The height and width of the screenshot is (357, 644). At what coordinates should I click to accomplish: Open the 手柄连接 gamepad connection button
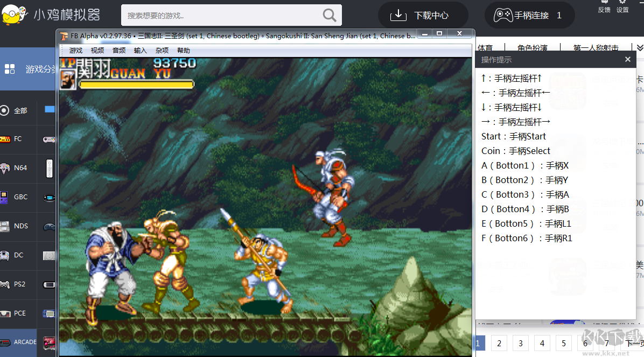(x=529, y=15)
